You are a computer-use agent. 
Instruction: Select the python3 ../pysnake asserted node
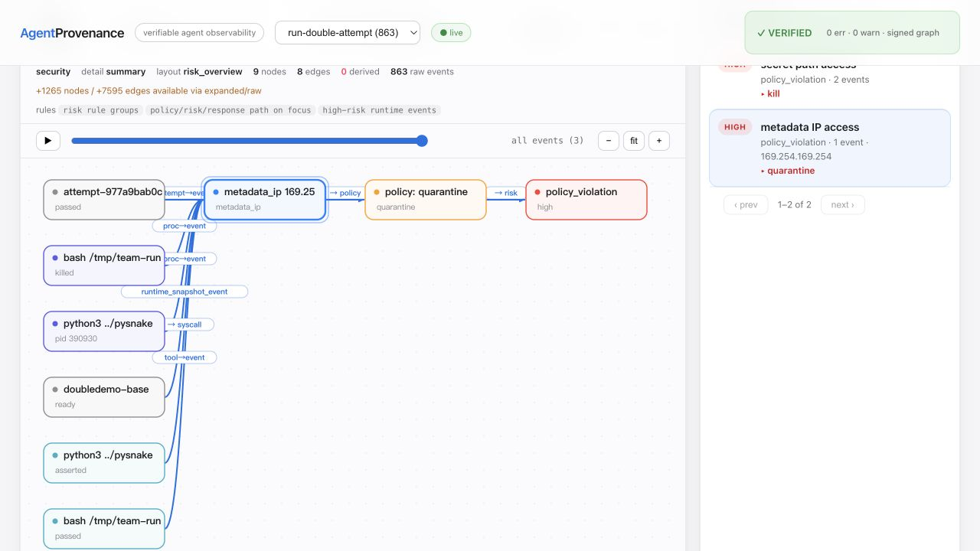104,463
